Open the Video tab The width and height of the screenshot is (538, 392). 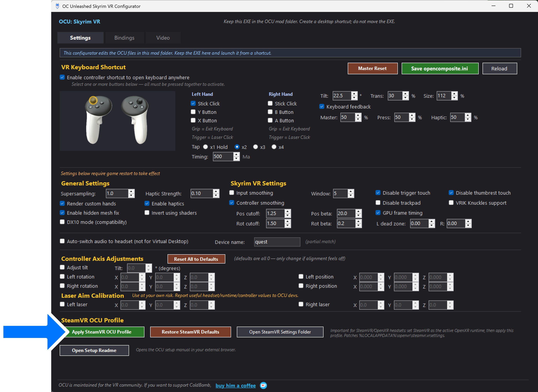click(x=163, y=38)
